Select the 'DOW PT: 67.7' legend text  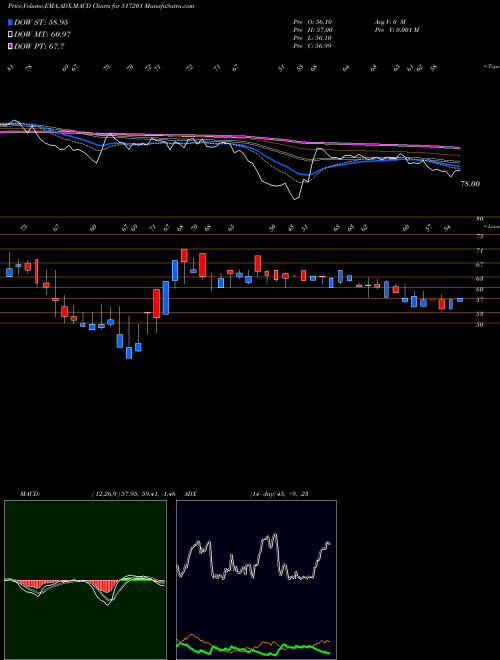39,46
